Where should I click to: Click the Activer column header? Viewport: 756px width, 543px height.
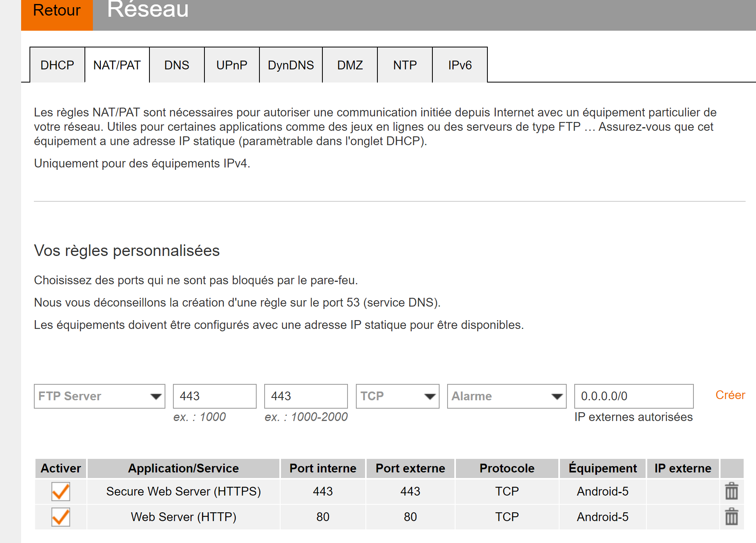click(61, 468)
